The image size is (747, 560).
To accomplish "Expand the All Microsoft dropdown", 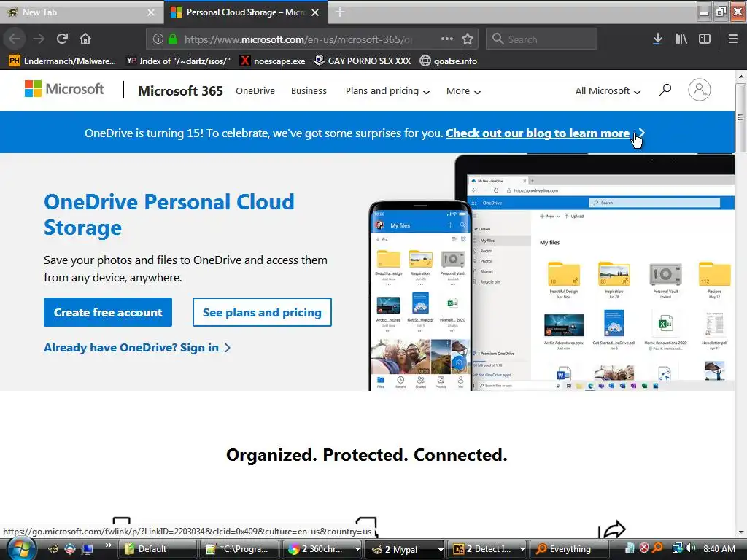I will [608, 91].
